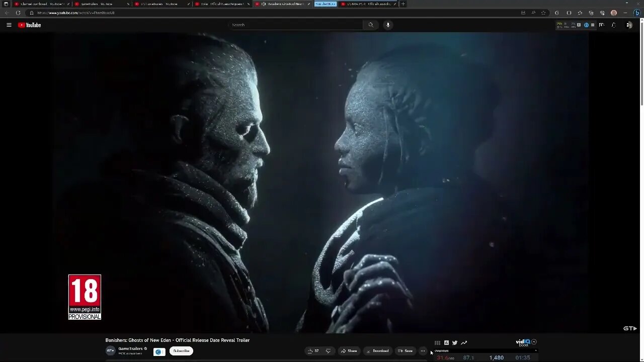
Task: Dislike the video with thumbs down
Action: click(328, 351)
